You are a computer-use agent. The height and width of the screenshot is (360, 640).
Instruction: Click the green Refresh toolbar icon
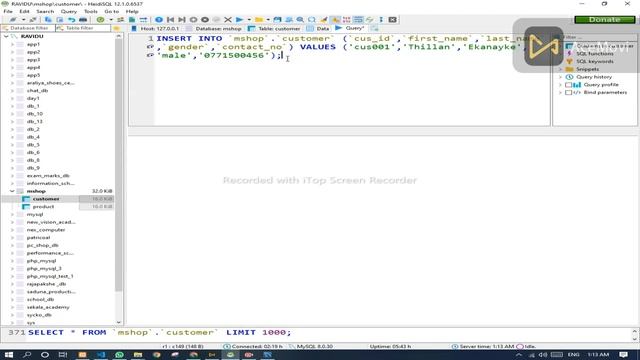tap(100, 20)
